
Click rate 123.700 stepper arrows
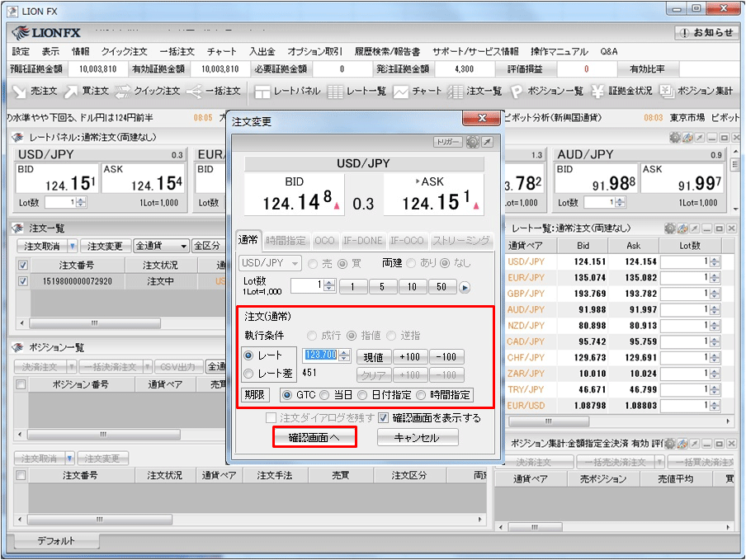click(345, 355)
